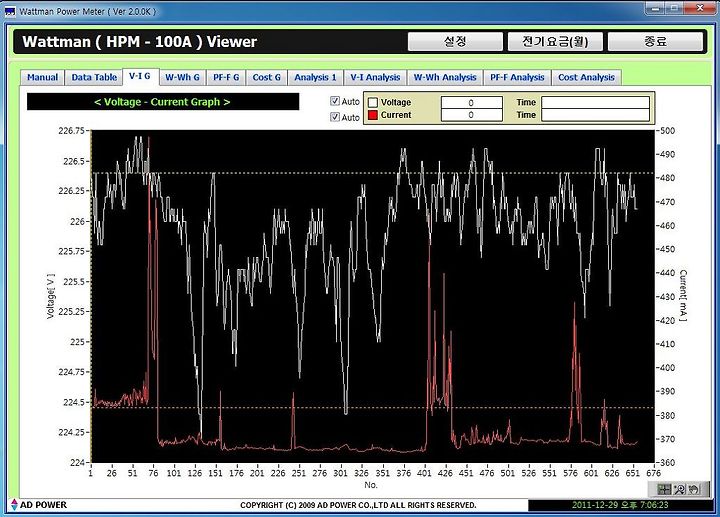This screenshot has height=517, width=720.
Task: Open the W-Wh G tab
Action: point(182,77)
